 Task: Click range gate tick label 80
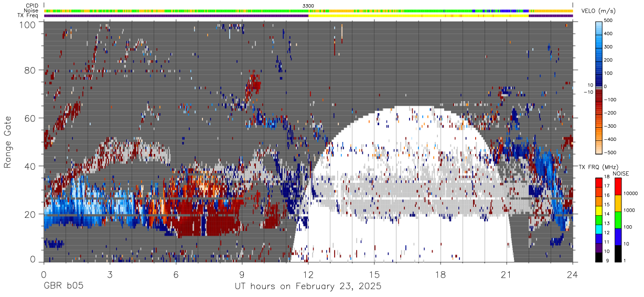click(x=30, y=71)
